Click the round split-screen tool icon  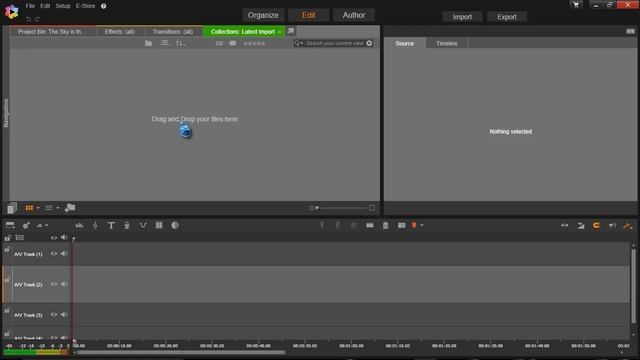pyautogui.click(x=175, y=225)
